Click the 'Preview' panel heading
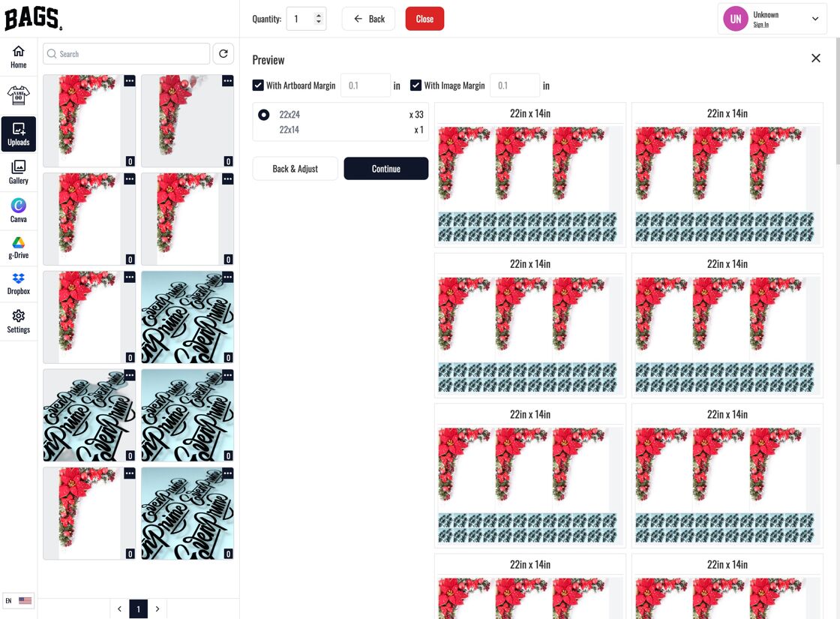840x619 pixels. [x=268, y=60]
